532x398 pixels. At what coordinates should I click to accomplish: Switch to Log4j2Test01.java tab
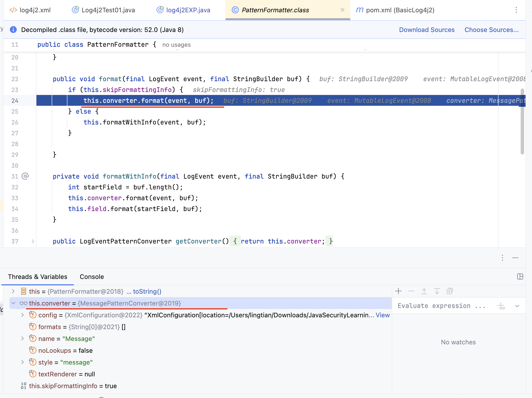103,10
